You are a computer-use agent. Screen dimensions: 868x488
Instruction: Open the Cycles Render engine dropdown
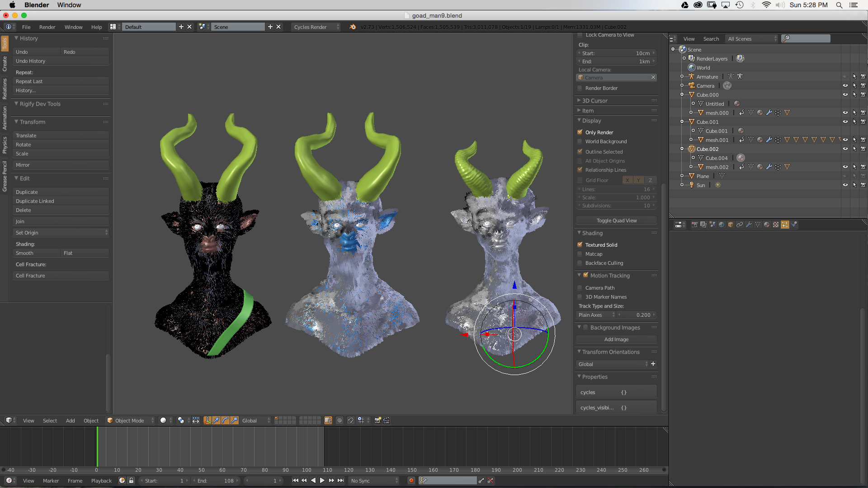coord(316,27)
